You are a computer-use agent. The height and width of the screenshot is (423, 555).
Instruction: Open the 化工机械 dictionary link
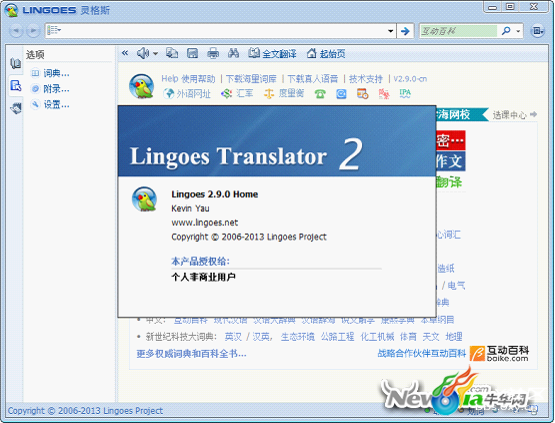(377, 337)
